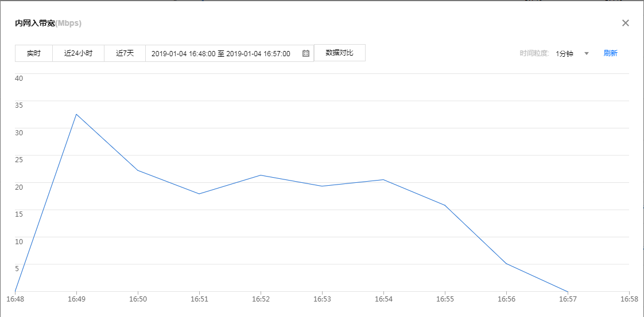Screen dimensions: 644x317
Task: Click the 刷新 refresh link
Action: (610, 53)
